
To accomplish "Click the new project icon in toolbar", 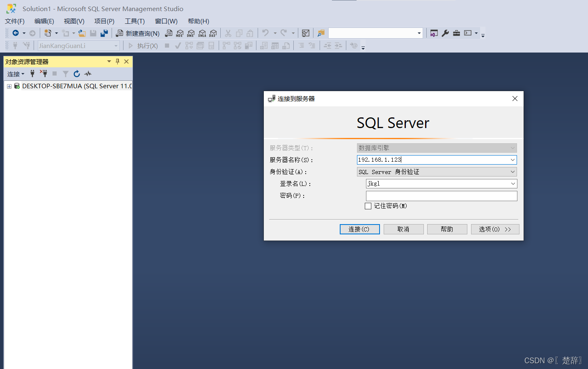I will click(x=48, y=33).
